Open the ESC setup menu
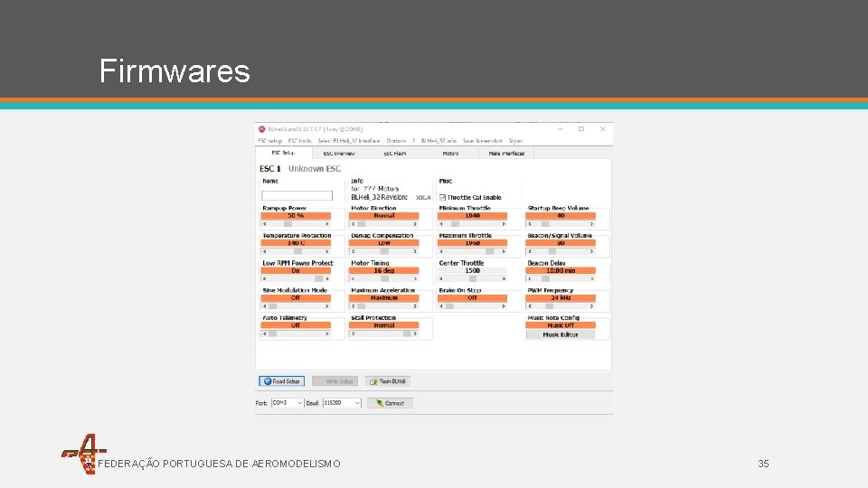This screenshot has height=488, width=868. 270,141
